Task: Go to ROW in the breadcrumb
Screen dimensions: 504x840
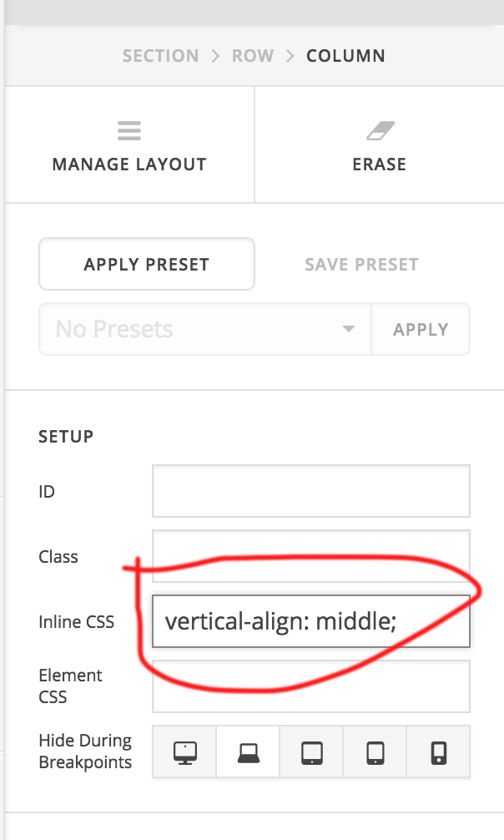Action: (x=253, y=56)
